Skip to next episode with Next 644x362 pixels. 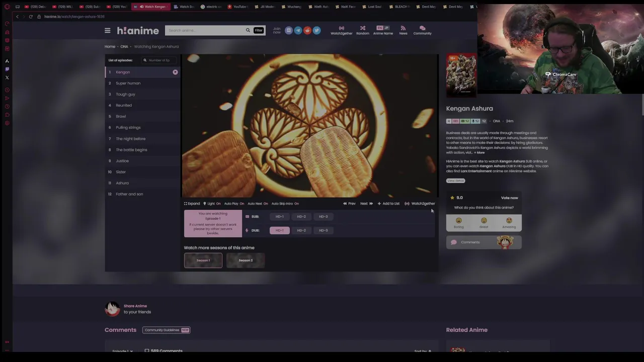(x=366, y=204)
